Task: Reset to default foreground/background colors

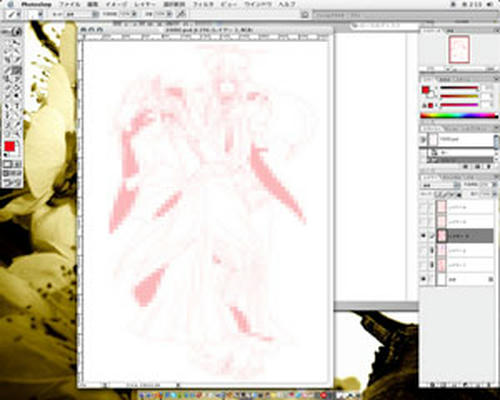Action: click(5, 155)
